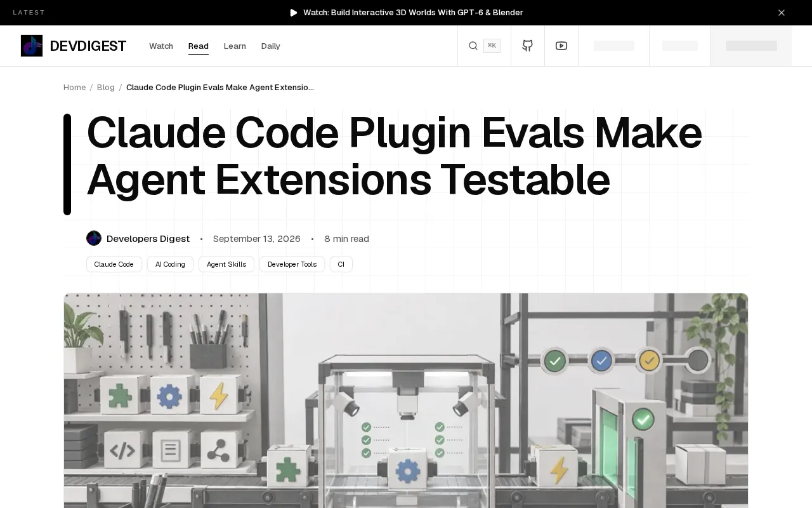Click the Developers Digest author avatar

94,238
